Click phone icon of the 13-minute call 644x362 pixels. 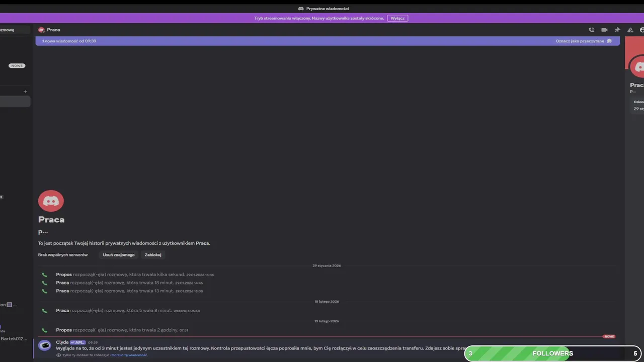44,291
